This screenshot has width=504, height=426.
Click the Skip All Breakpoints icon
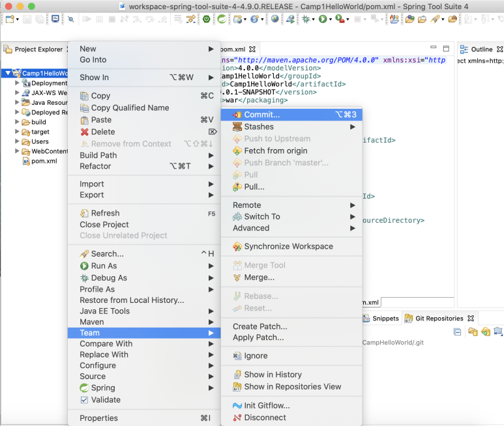tap(71, 20)
